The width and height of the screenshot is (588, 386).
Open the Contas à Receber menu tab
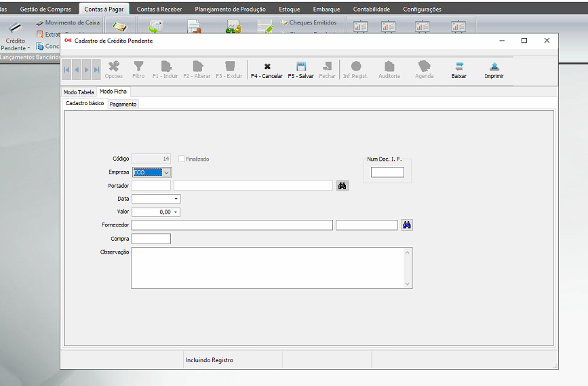(159, 9)
